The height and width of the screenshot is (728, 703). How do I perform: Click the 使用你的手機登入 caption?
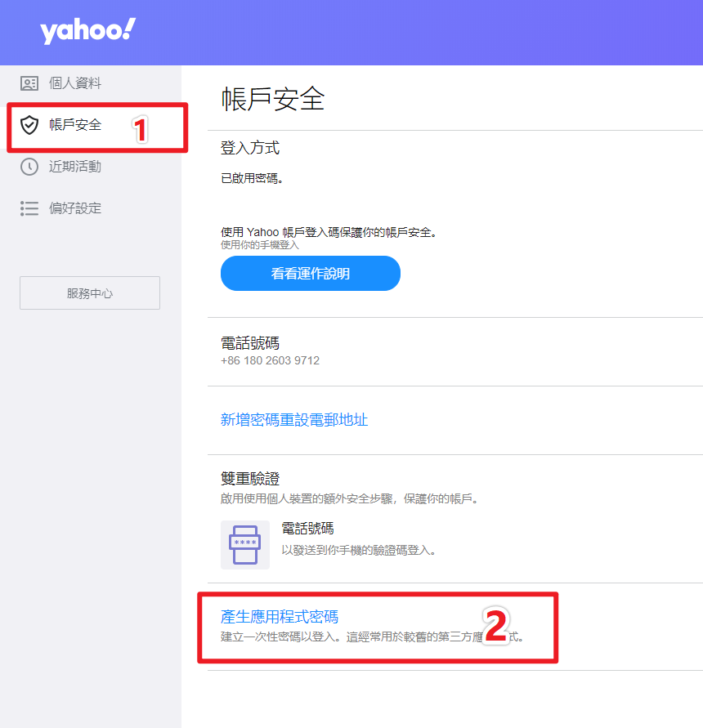coord(260,244)
